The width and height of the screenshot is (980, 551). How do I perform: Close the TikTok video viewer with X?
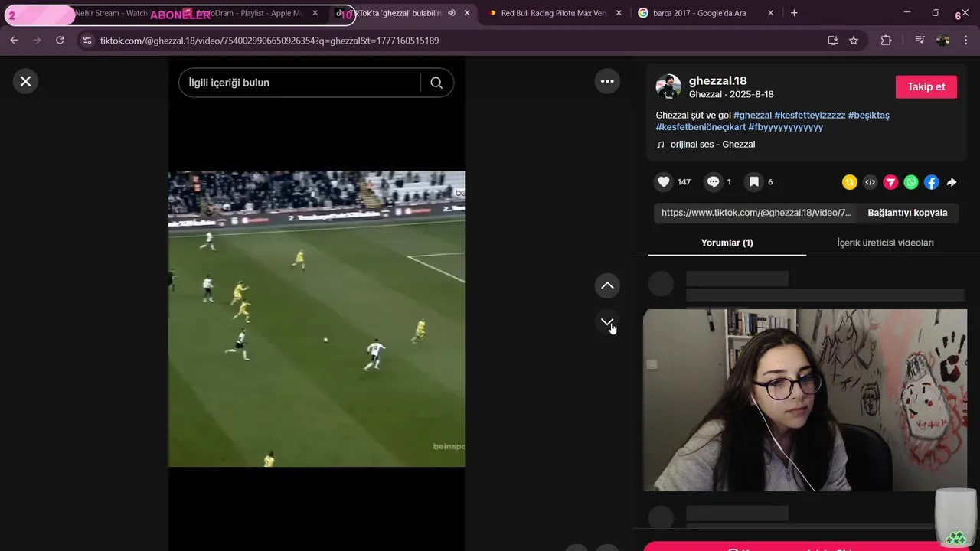(x=25, y=81)
